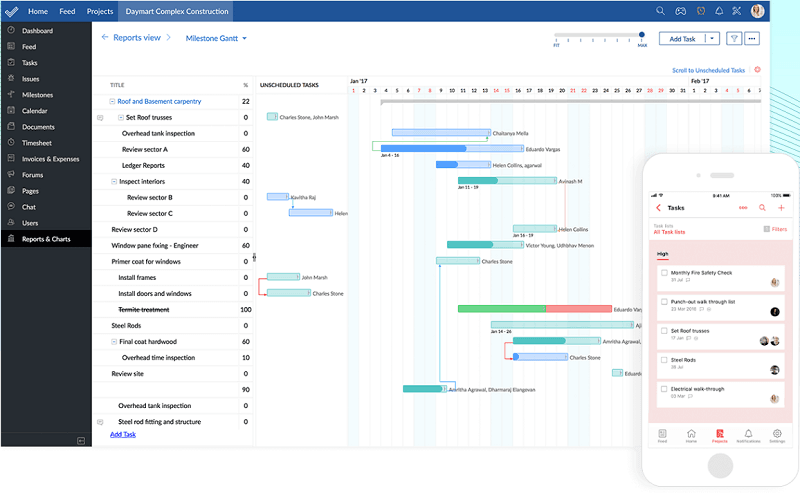Screen dimensions: 800x493
Task: Click the Review sector A Gantt bar
Action: (452, 149)
